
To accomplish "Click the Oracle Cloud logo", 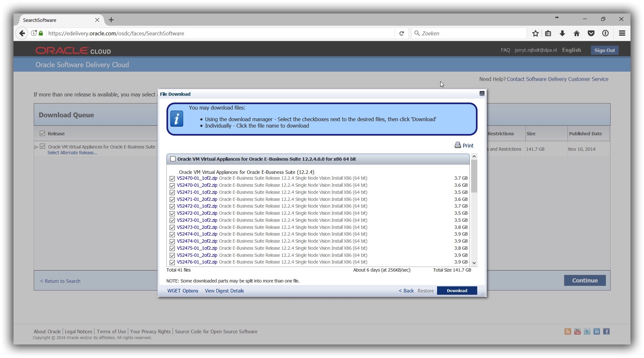I will [x=73, y=51].
